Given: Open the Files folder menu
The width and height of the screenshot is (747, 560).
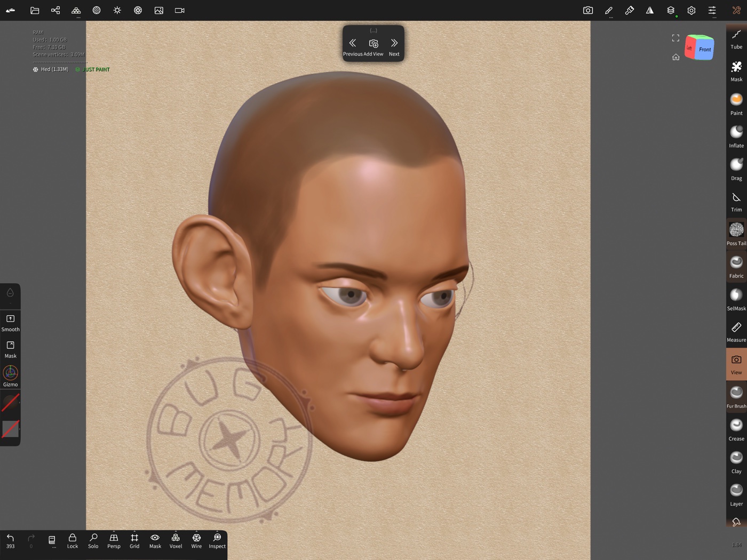Looking at the screenshot, I should pyautogui.click(x=35, y=10).
